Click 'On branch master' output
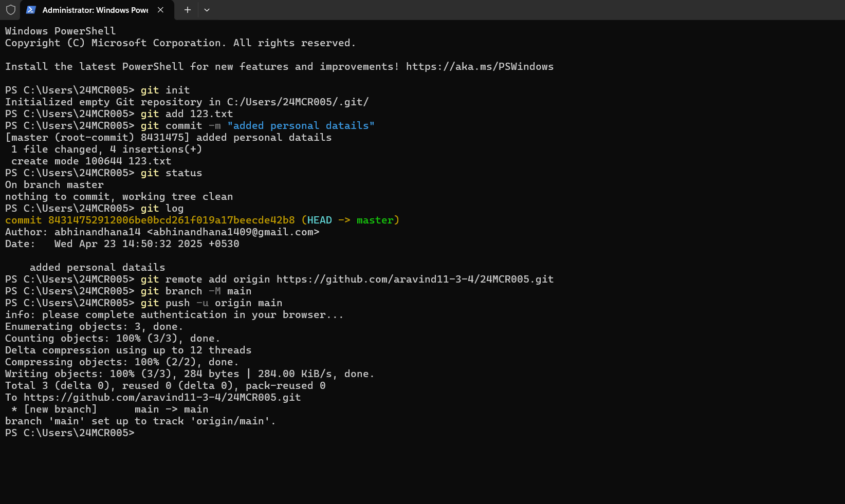Screen dimensions: 845x504 [54, 185]
